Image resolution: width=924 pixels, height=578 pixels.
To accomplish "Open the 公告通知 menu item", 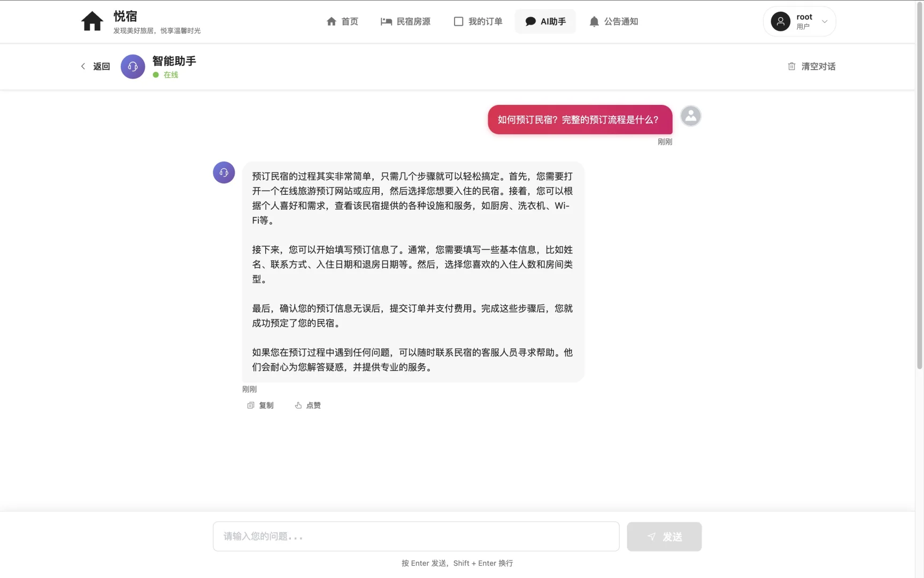I will 613,21.
